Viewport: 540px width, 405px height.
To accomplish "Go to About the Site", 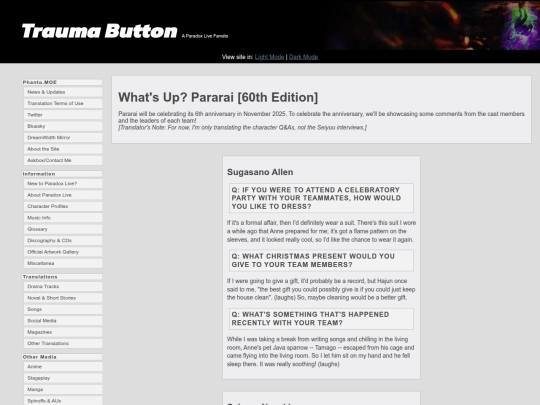I will point(63,149).
